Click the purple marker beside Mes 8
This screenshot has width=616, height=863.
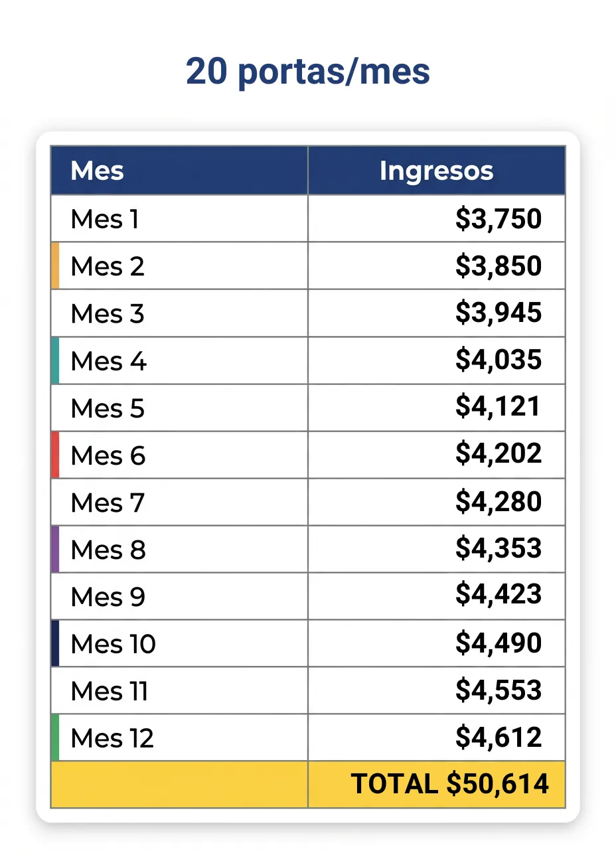[55, 549]
